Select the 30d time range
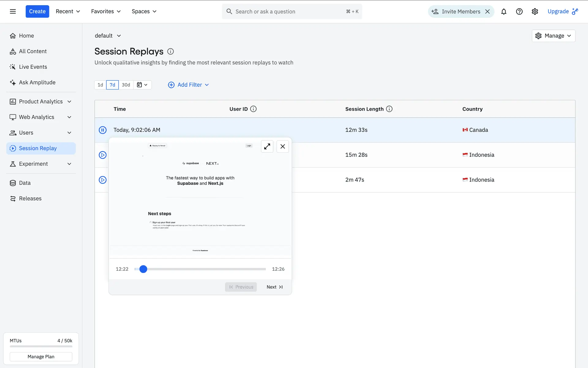This screenshot has width=588, height=368. tap(126, 85)
